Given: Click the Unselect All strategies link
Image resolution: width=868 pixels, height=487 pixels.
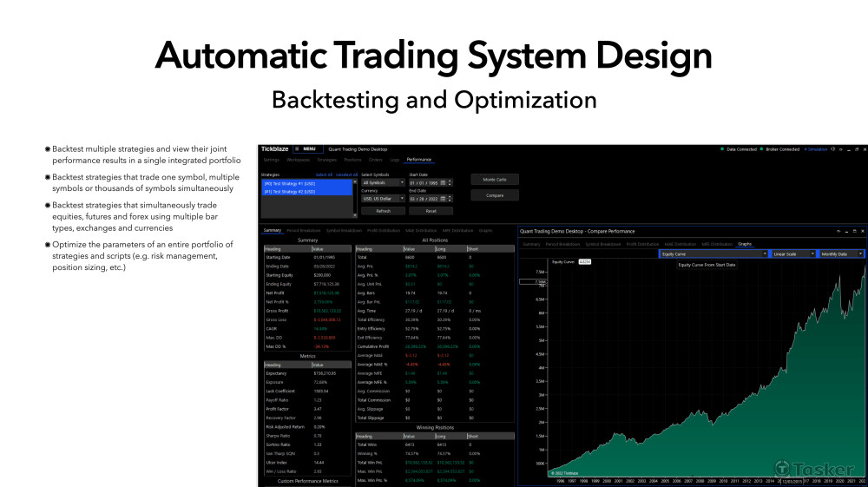Looking at the screenshot, I should click(x=347, y=174).
